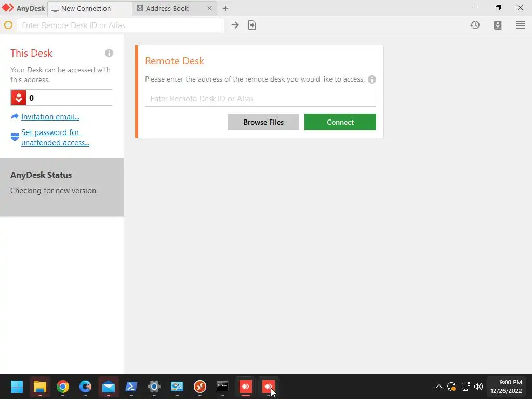Open the clock showing 9:00 PM

506,387
